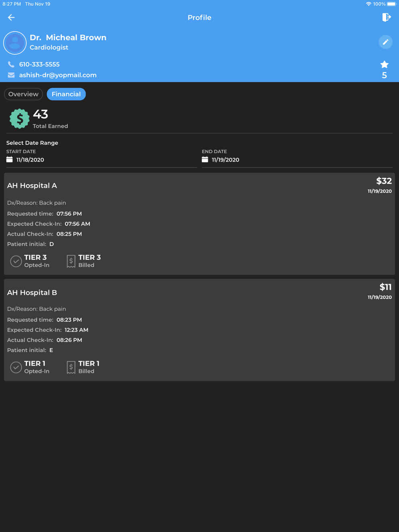Tap the star rating icon
Viewport: 399px width, 532px height.
pos(384,65)
